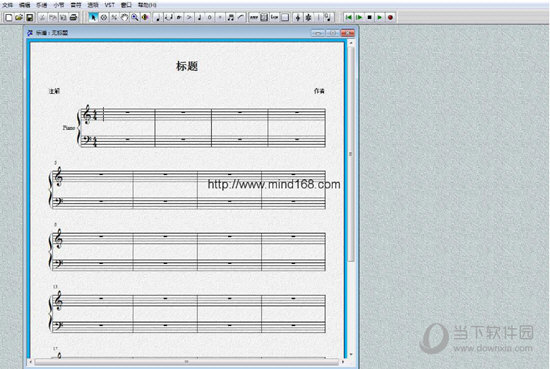Open the notes palette
This screenshot has height=369, width=550.
click(158, 17)
